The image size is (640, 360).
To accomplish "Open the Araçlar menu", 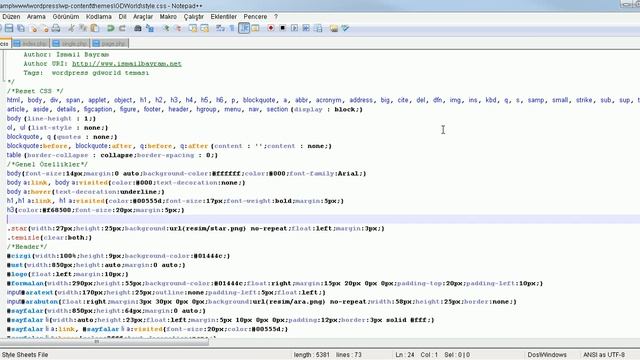I will (143, 17).
